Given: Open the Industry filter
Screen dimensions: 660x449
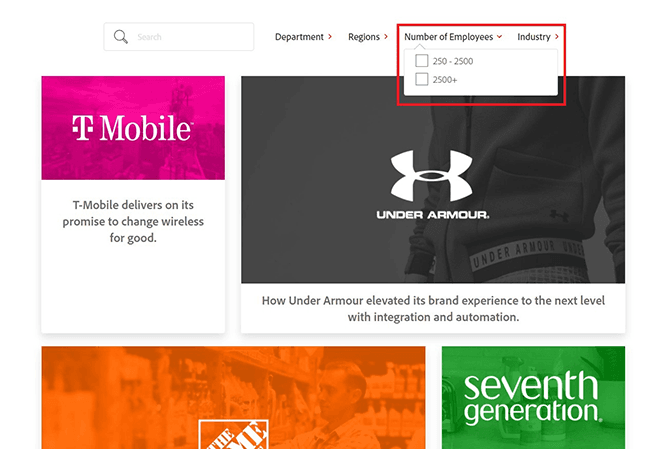Looking at the screenshot, I should coord(538,37).
